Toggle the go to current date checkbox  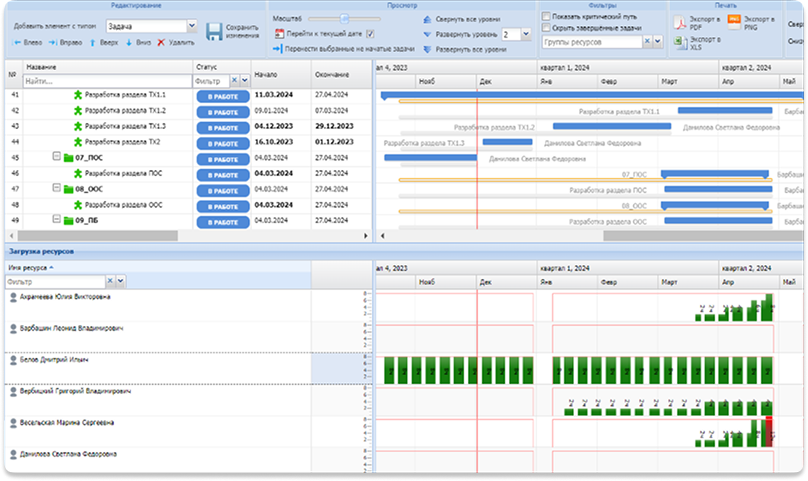pos(370,33)
